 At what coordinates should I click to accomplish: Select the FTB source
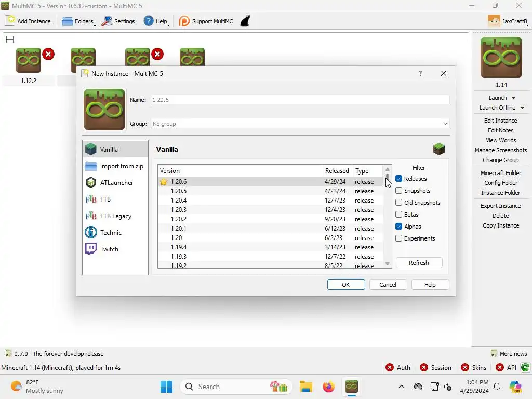(115, 199)
